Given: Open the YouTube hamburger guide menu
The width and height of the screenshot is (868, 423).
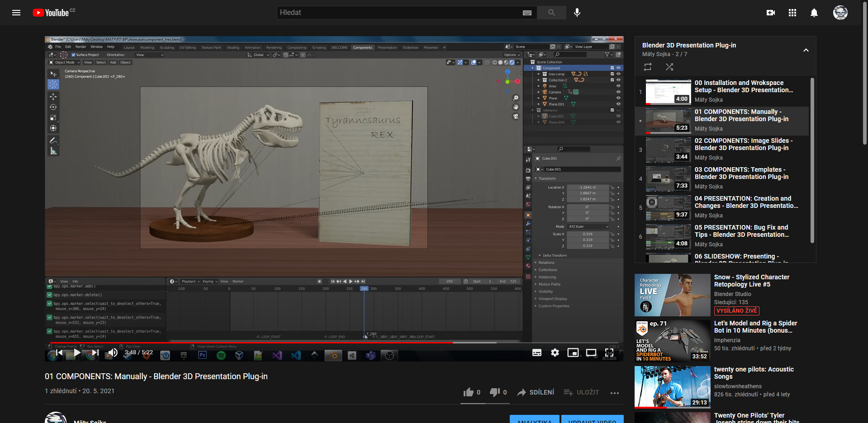Looking at the screenshot, I should click(16, 13).
